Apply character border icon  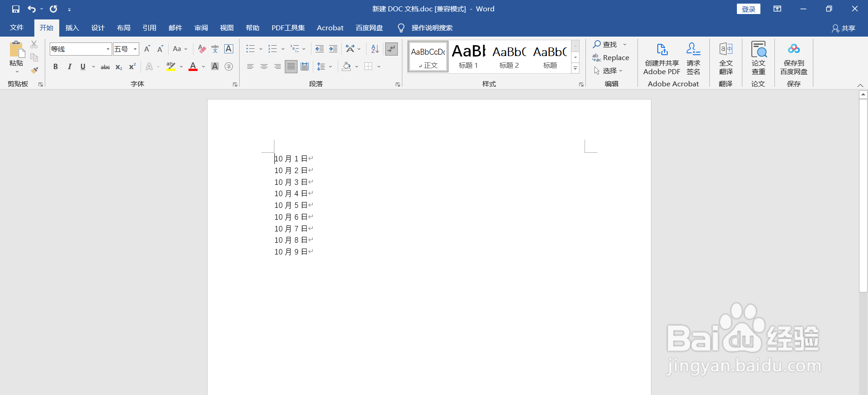229,49
